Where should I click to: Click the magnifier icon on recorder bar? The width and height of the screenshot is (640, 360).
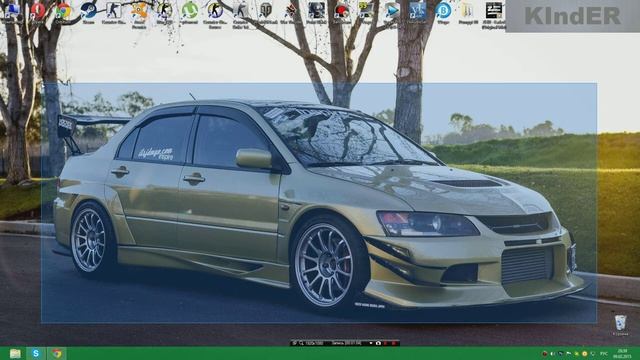click(x=301, y=343)
